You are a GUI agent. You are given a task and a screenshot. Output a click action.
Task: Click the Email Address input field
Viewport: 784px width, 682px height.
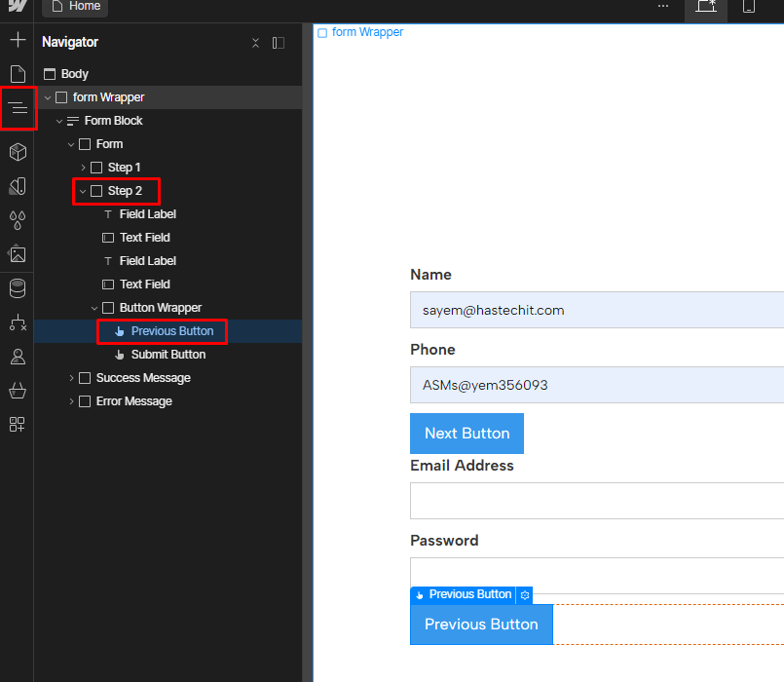[597, 501]
